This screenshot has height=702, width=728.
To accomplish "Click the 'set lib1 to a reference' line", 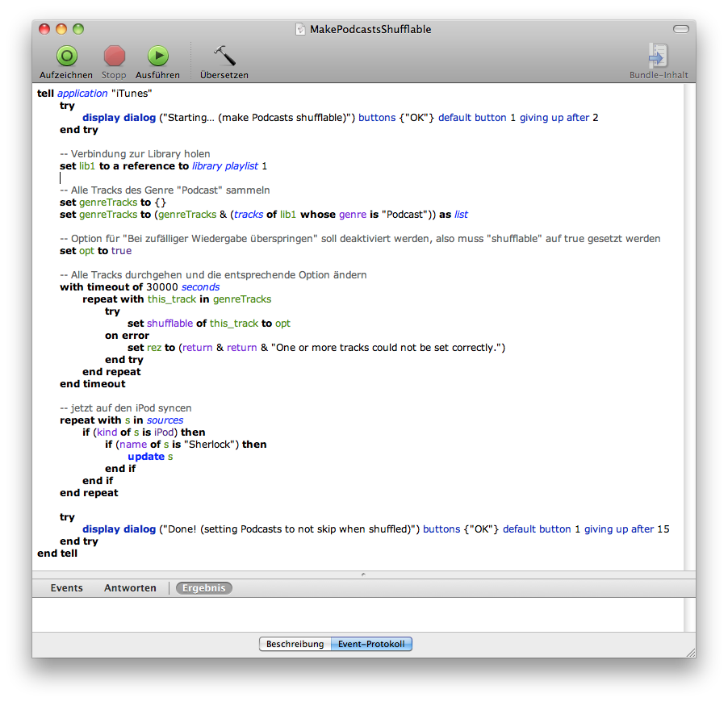I will pyautogui.click(x=163, y=165).
